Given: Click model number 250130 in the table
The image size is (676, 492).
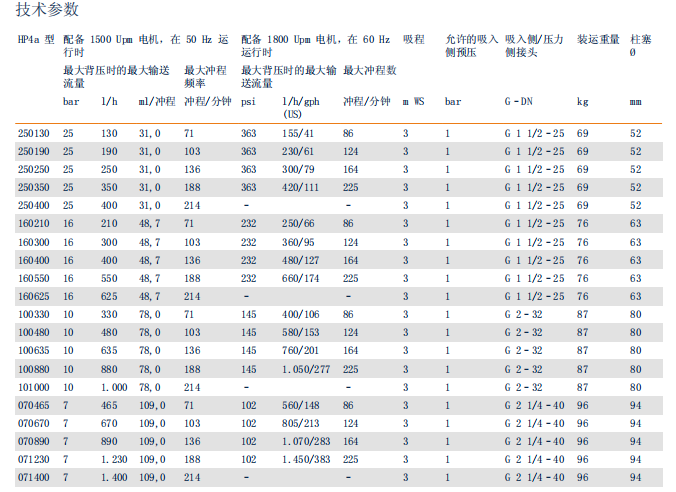Looking at the screenshot, I should [x=33, y=133].
